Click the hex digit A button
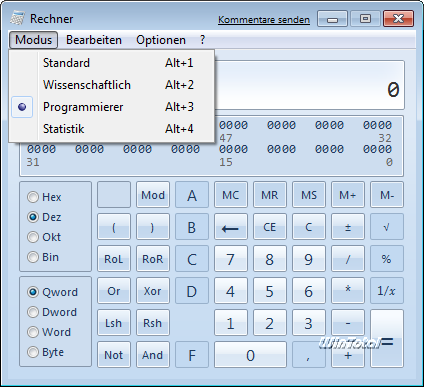424x387 pixels. click(192, 195)
